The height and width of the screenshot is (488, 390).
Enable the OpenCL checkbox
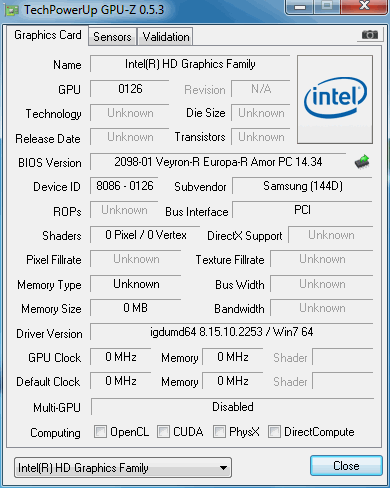[x=100, y=431]
